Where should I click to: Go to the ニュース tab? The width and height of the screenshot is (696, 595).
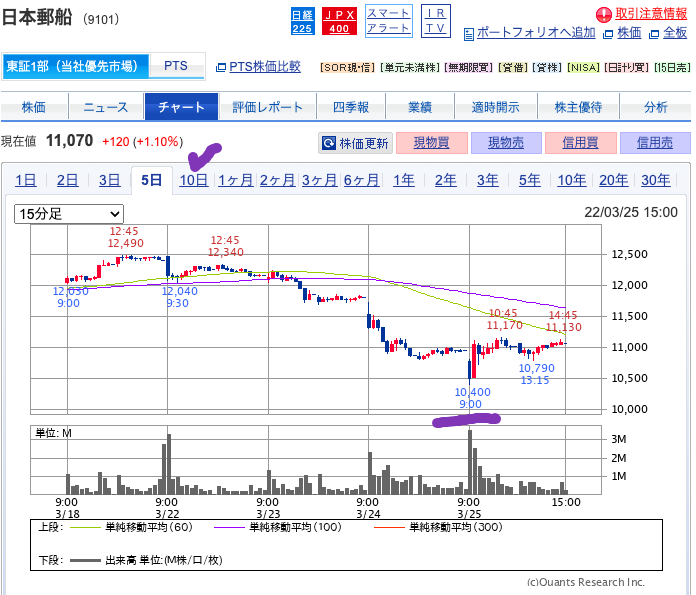(x=106, y=107)
